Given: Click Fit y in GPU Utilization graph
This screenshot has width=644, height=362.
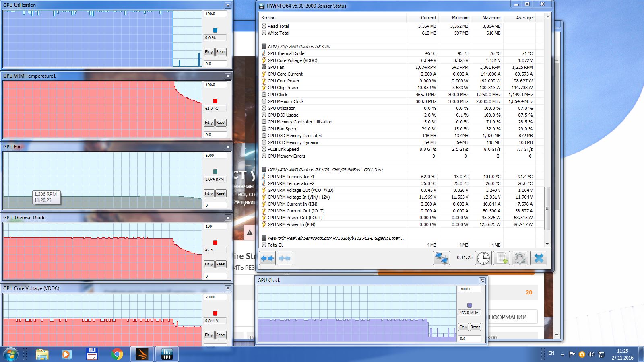Looking at the screenshot, I should pos(209,52).
